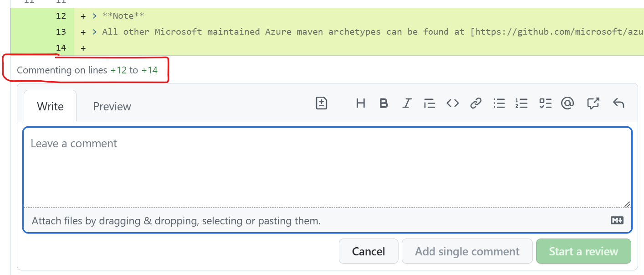Cancel the comment
644x275 pixels.
pos(368,251)
